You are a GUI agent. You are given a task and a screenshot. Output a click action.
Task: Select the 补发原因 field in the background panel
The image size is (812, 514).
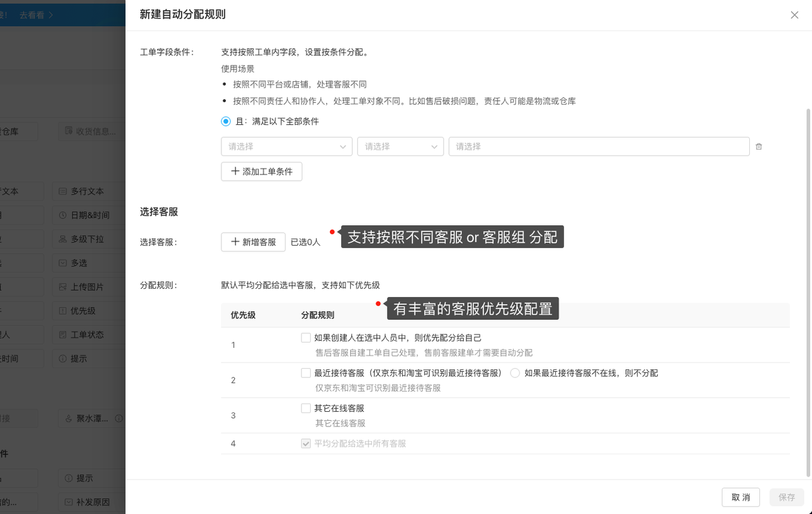point(93,502)
